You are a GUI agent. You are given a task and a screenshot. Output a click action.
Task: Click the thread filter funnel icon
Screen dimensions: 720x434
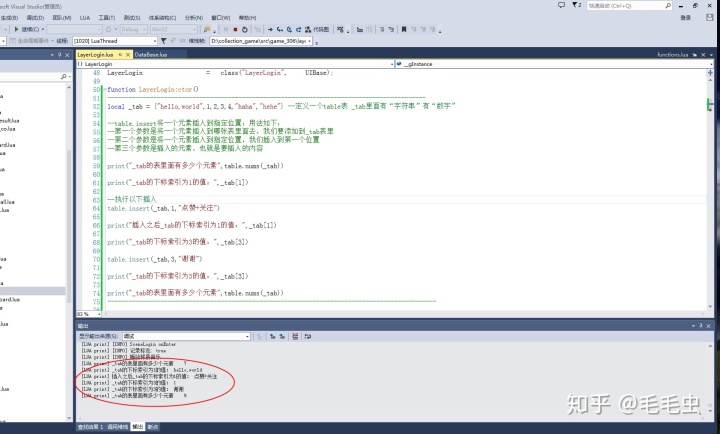tap(163, 41)
